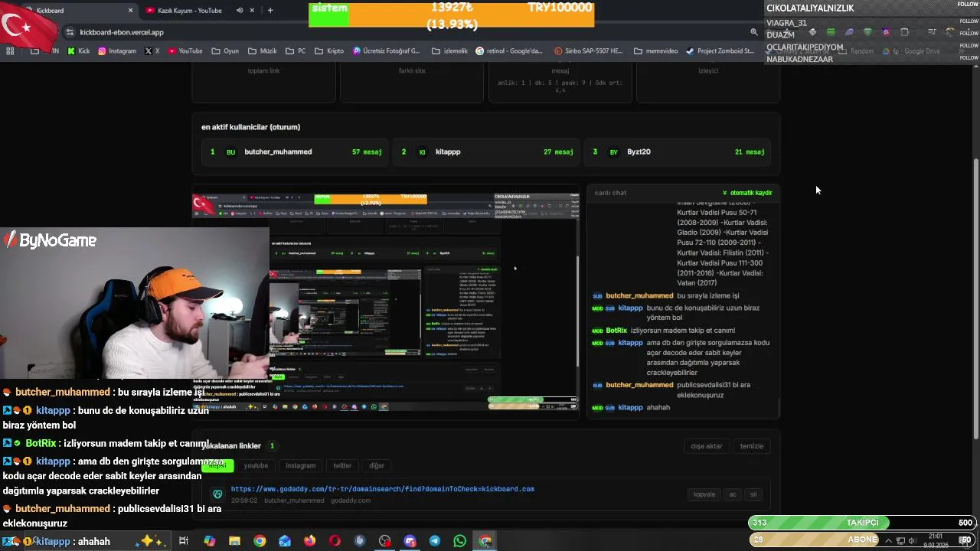
Task: Open File Explorer from the taskbar
Action: 234,541
